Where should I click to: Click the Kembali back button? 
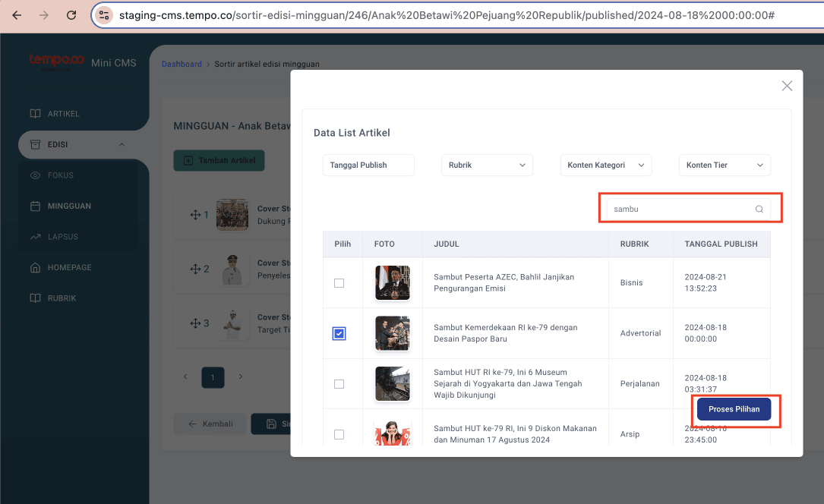[210, 424]
